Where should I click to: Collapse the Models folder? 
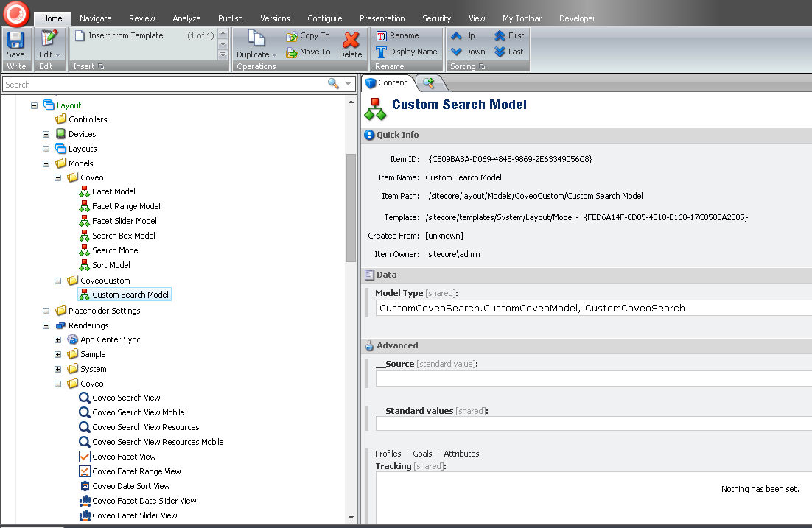point(46,163)
